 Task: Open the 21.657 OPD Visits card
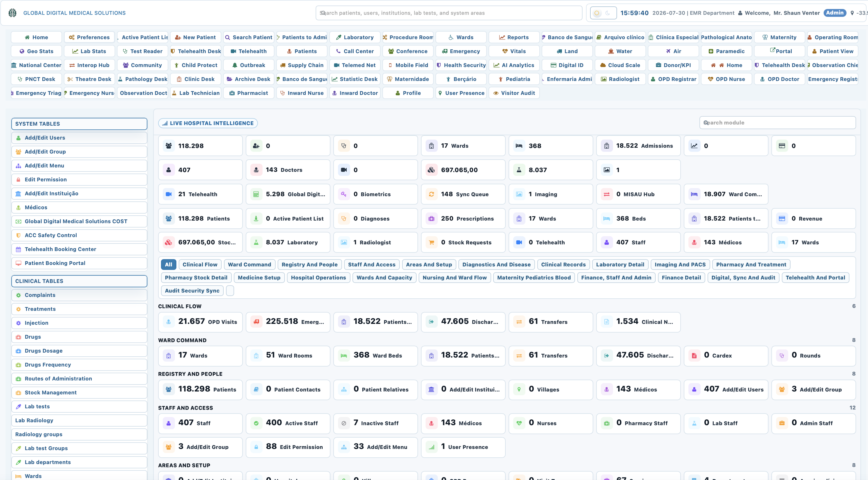click(200, 322)
